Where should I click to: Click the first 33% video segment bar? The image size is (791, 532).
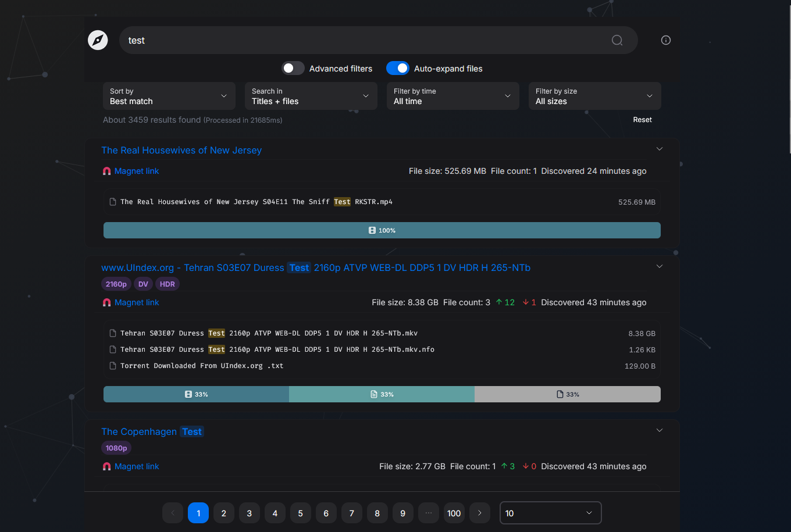[196, 394]
